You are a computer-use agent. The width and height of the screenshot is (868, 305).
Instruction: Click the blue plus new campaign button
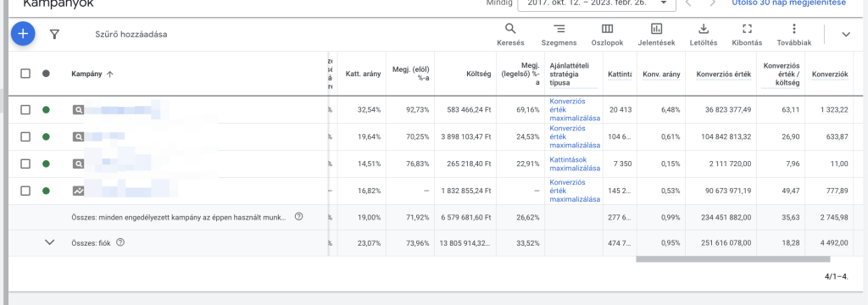point(23,34)
